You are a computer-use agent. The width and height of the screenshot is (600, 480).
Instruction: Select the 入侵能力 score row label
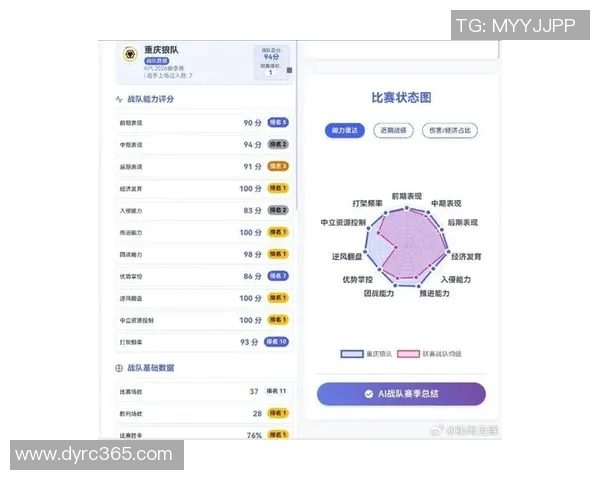pyautogui.click(x=131, y=211)
